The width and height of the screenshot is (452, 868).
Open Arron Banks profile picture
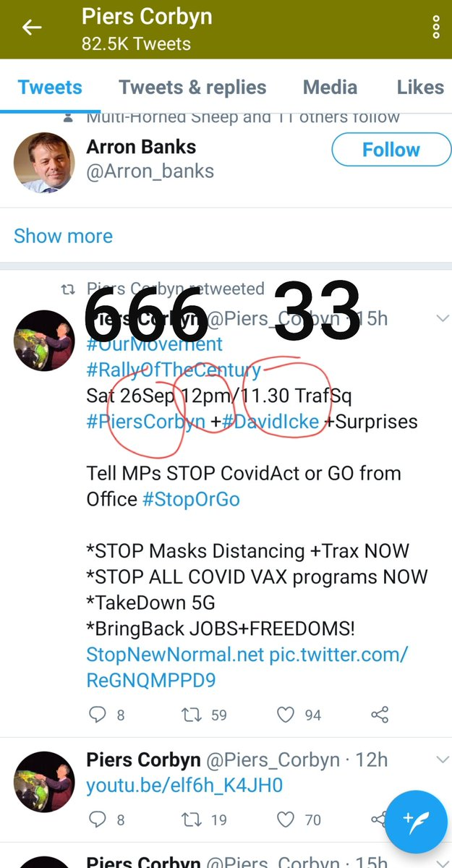coord(43,161)
